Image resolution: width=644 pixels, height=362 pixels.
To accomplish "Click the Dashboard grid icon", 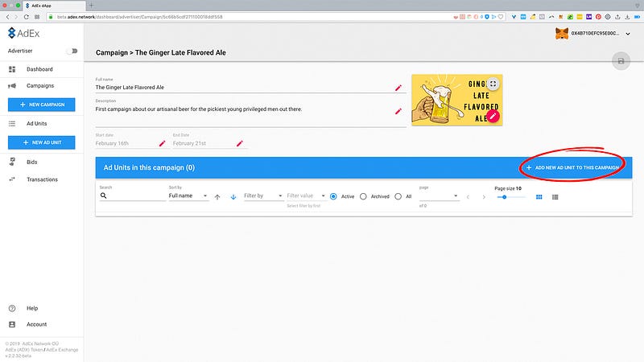I will [x=12, y=69].
